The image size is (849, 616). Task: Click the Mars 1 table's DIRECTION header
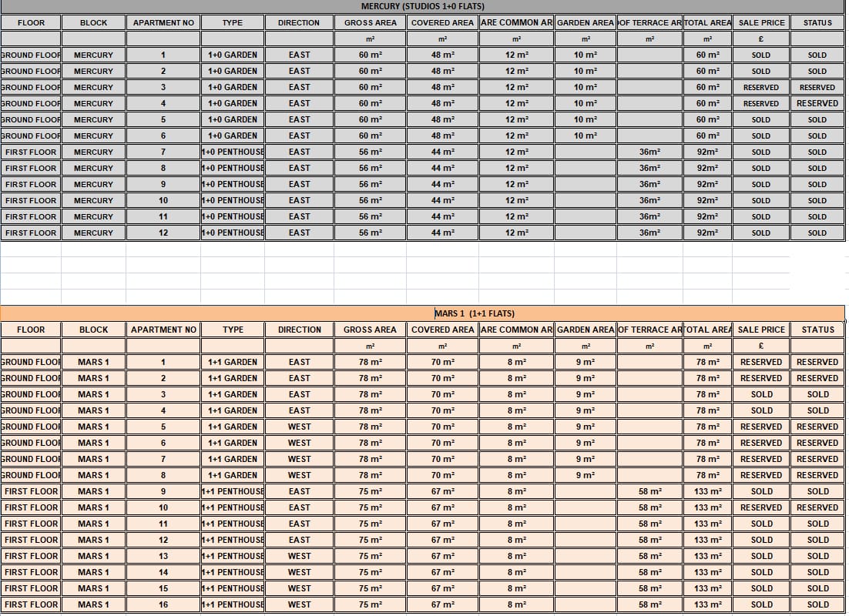click(x=300, y=330)
